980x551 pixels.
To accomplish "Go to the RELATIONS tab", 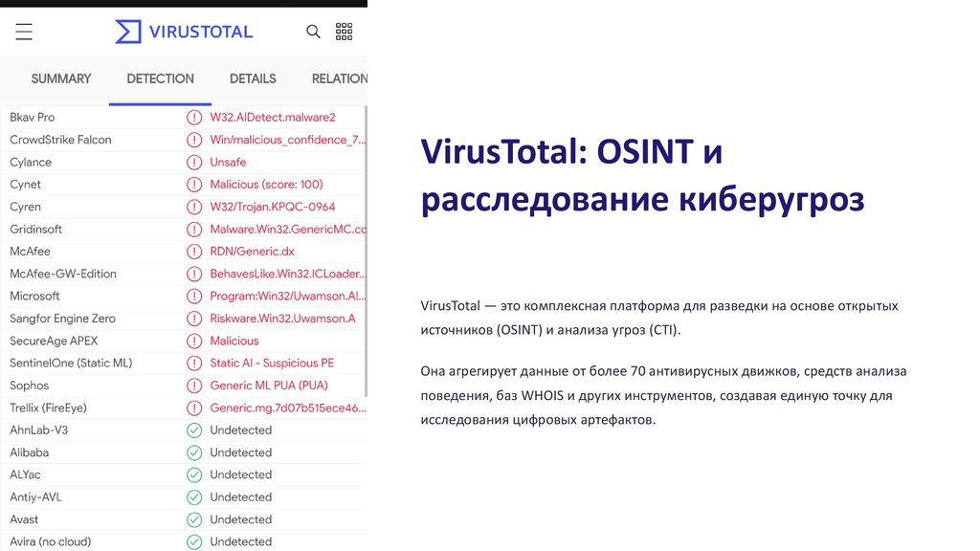I will [x=340, y=78].
